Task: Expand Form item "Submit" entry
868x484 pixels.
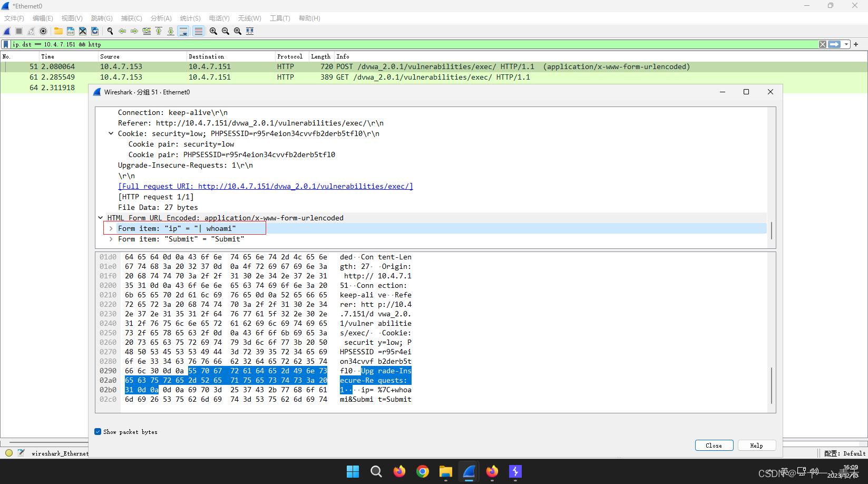Action: [111, 239]
